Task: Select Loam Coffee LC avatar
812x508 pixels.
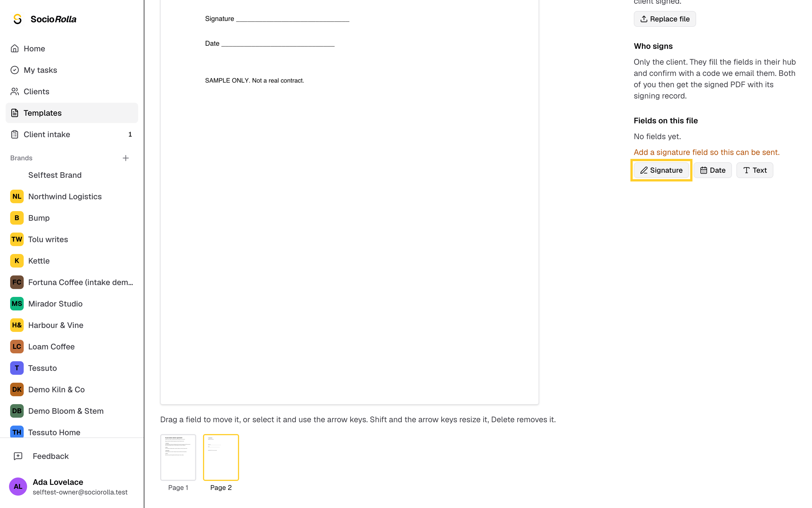Action: 17,347
